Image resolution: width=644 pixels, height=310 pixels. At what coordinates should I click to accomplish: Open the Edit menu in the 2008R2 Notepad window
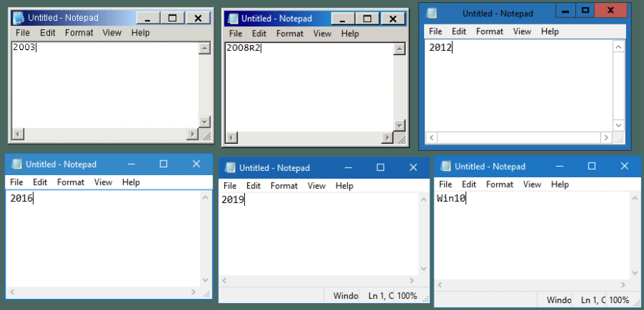pos(259,33)
